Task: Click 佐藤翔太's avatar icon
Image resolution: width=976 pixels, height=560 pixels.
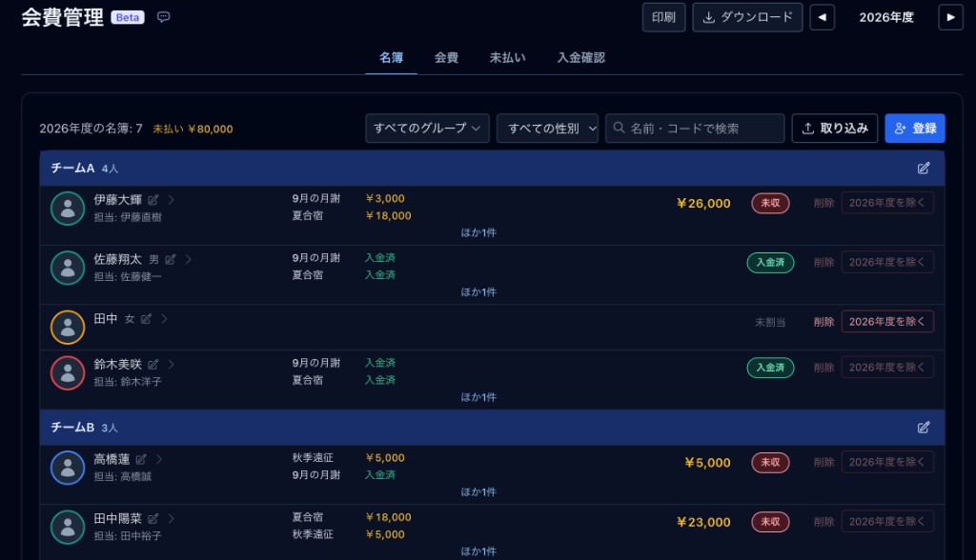Action: point(68,268)
